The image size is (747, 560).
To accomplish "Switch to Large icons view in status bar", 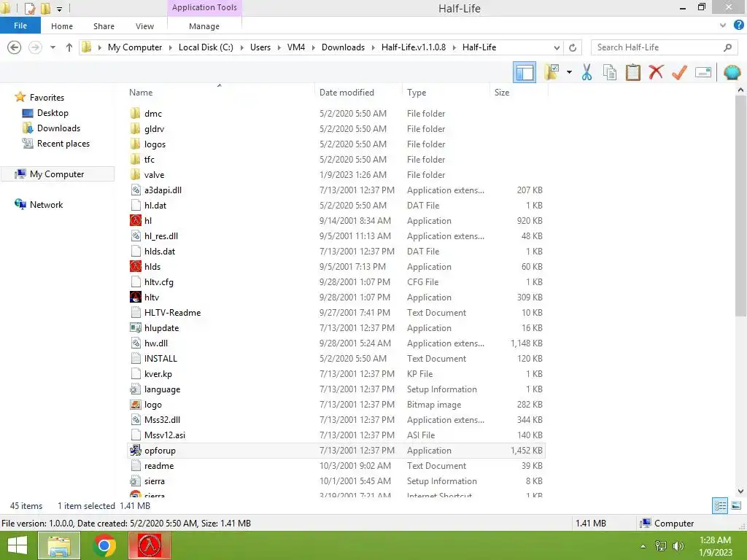I will pyautogui.click(x=736, y=506).
